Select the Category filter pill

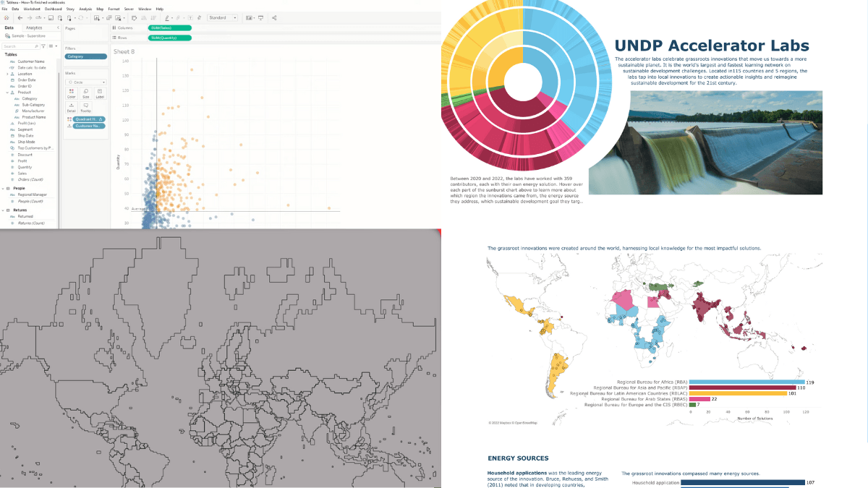(x=85, y=56)
